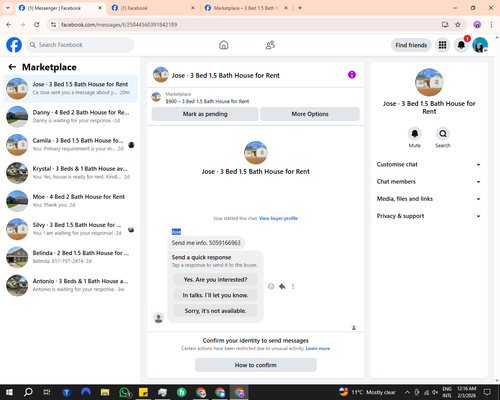Open Sticky Notes from taskbar

coord(143,392)
